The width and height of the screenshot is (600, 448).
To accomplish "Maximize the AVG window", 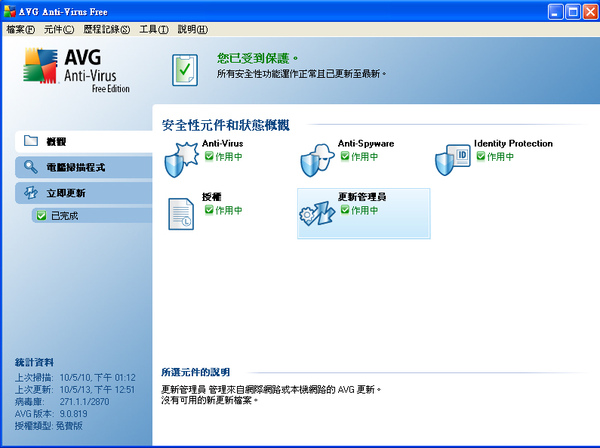I will click(573, 12).
